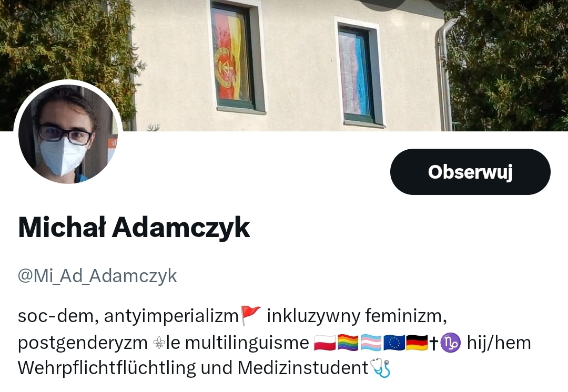This screenshot has height=392, width=568.
Task: Click the word Wehrpflichtflüchtling in bio
Action: click(x=108, y=368)
